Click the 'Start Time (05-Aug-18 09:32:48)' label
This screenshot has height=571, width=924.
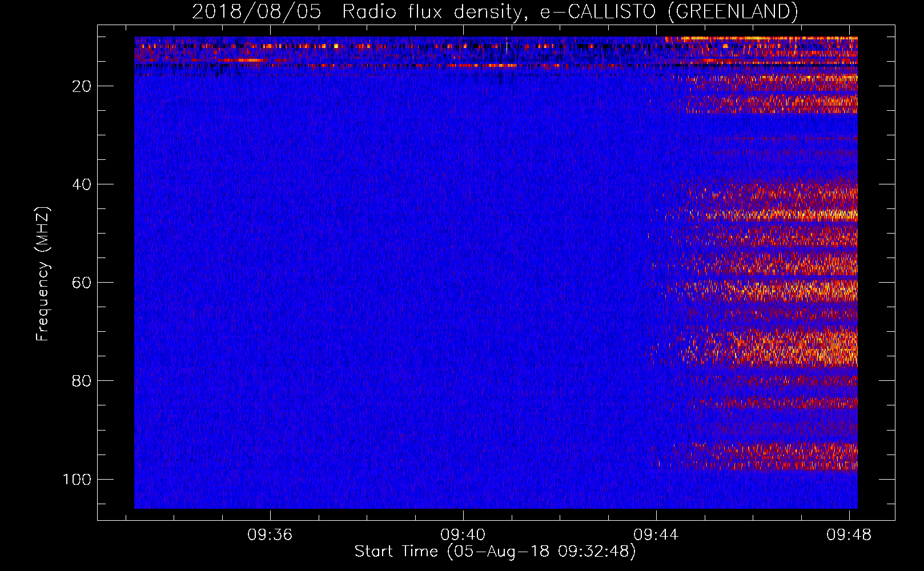(495, 552)
